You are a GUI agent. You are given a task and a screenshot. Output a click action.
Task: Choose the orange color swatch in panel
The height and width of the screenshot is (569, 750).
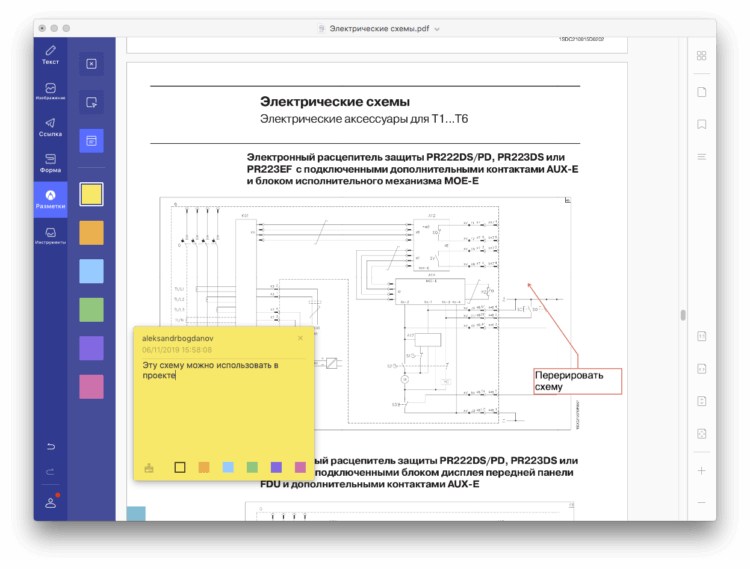91,233
